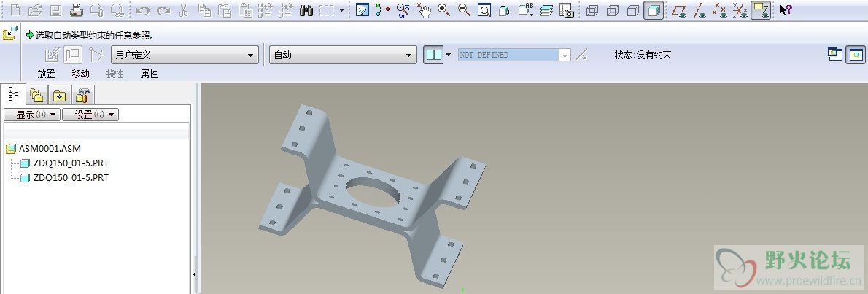Viewport: 868px width, 294px height.
Task: Activate the context-sensitive help pointer
Action: 786,10
